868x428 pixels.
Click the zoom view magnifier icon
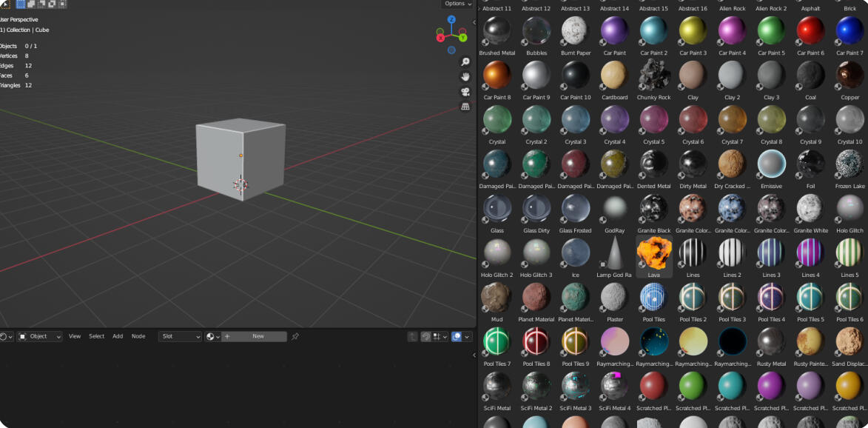click(x=465, y=62)
